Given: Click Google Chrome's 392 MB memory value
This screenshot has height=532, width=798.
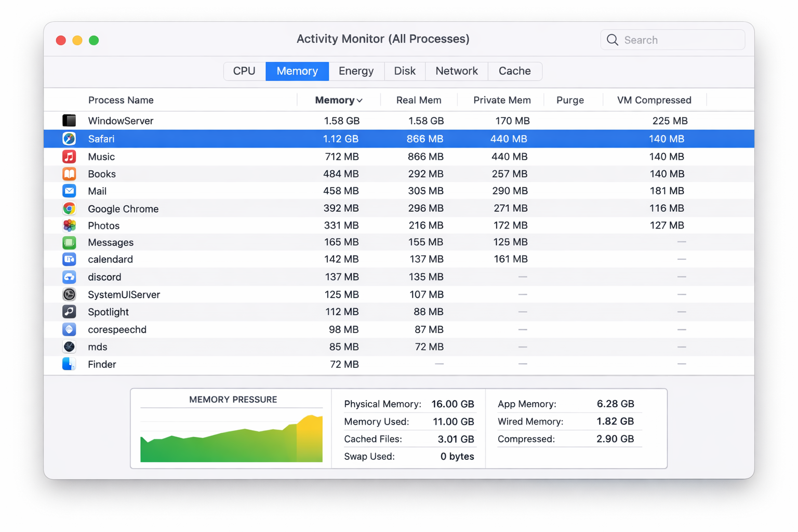Looking at the screenshot, I should point(341,208).
